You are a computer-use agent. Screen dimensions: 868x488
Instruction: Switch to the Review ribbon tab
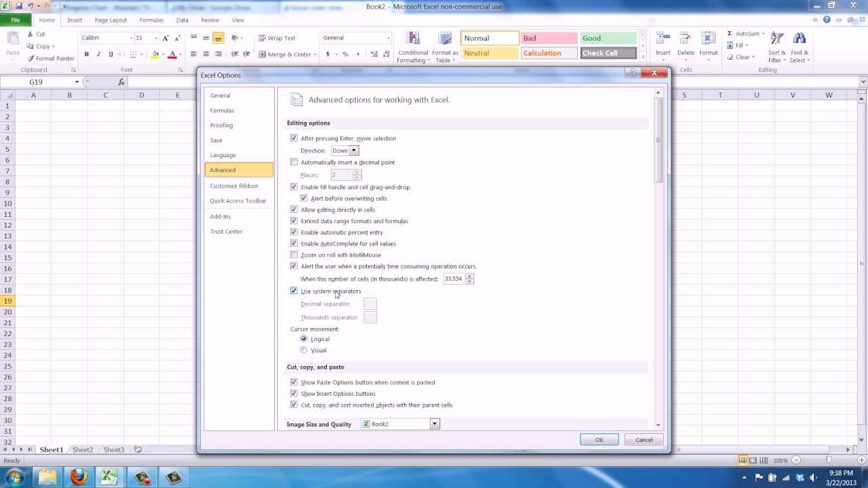pyautogui.click(x=210, y=20)
